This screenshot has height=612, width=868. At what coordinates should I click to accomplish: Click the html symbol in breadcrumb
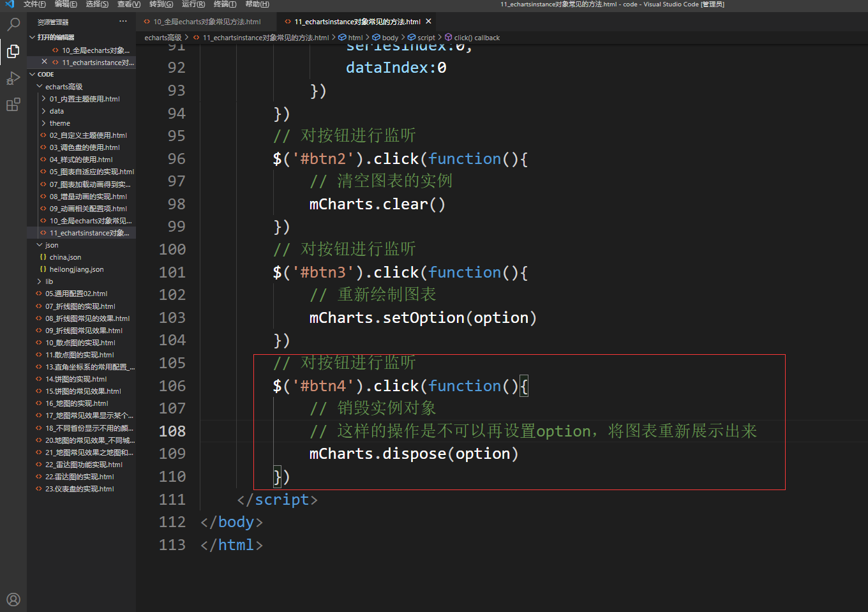(x=351, y=38)
